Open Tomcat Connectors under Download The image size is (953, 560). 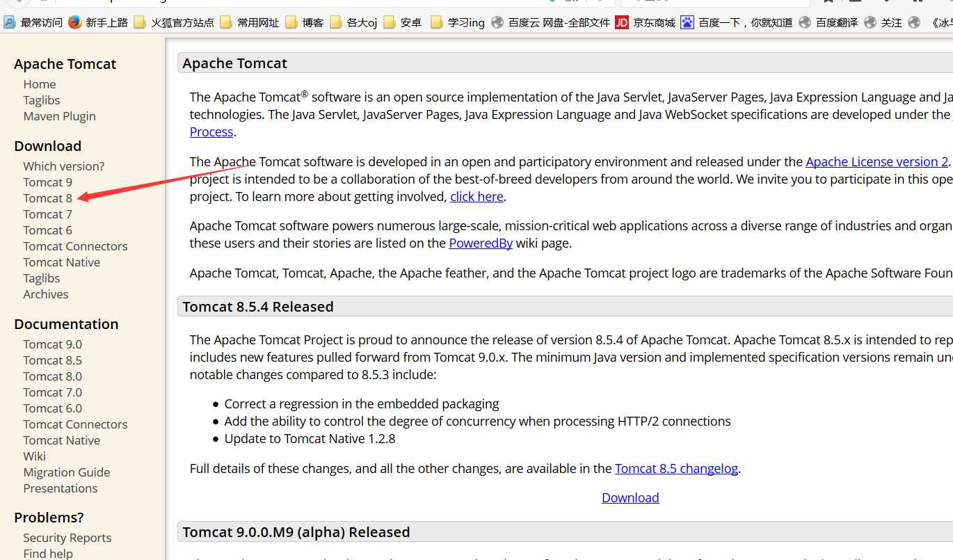pos(75,246)
